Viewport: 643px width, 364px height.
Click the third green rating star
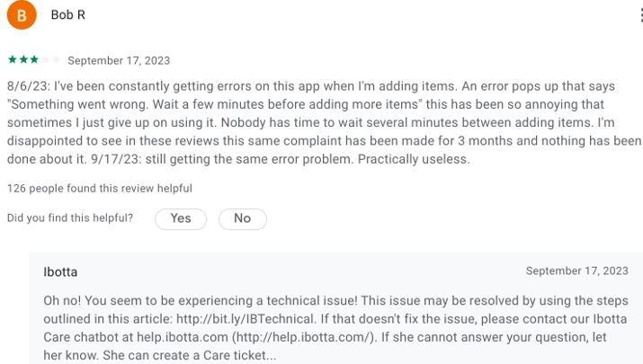[x=34, y=60]
